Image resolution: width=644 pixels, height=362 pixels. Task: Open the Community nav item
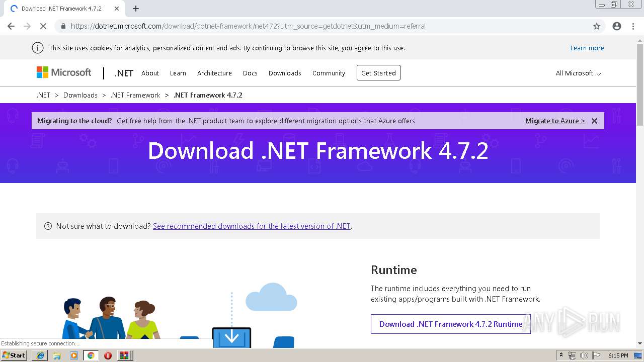(329, 73)
